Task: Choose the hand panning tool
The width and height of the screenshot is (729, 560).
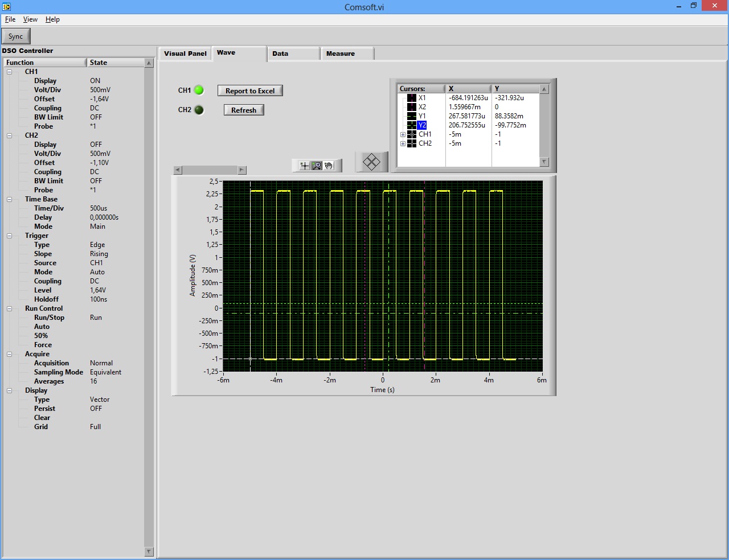Action: [329, 166]
